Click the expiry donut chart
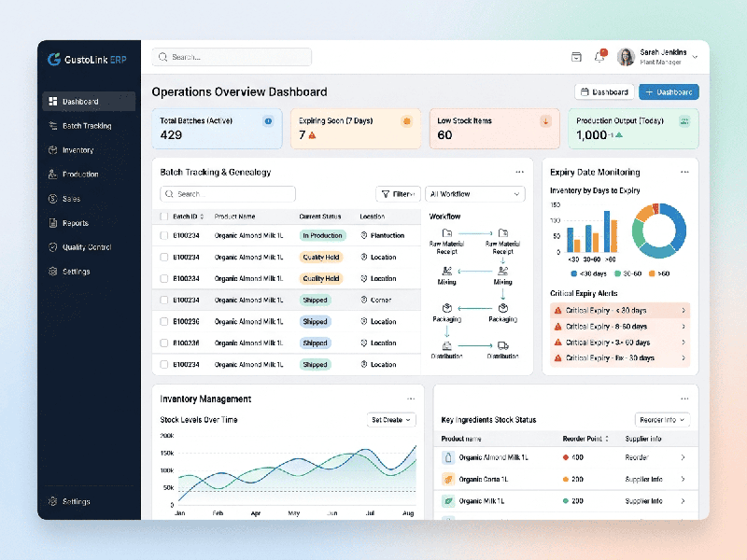 coord(659,231)
